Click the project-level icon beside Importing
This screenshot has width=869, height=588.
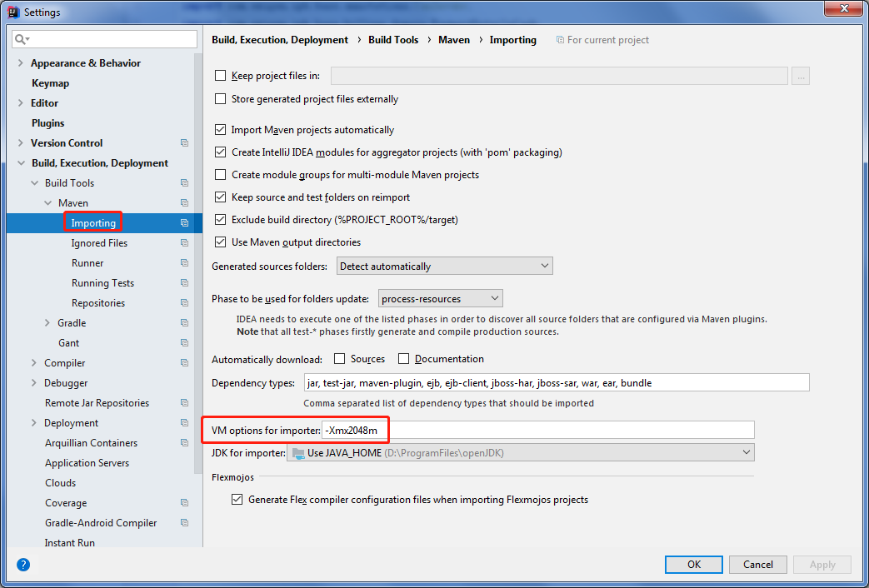185,222
